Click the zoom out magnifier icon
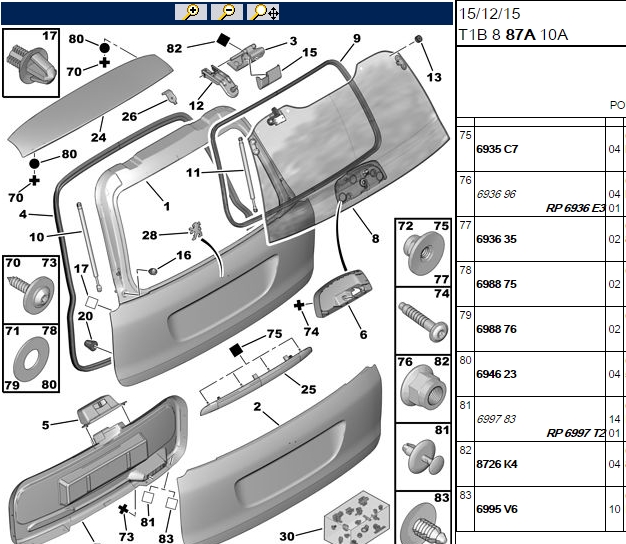626x544 pixels. [227, 12]
